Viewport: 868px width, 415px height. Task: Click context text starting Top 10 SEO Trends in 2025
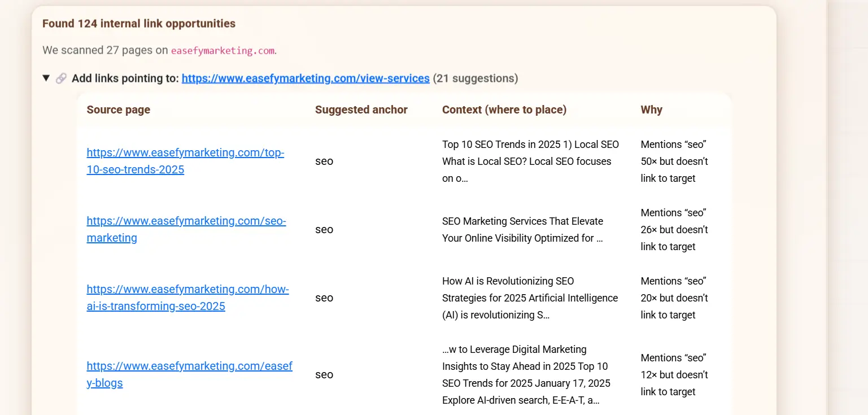click(530, 161)
